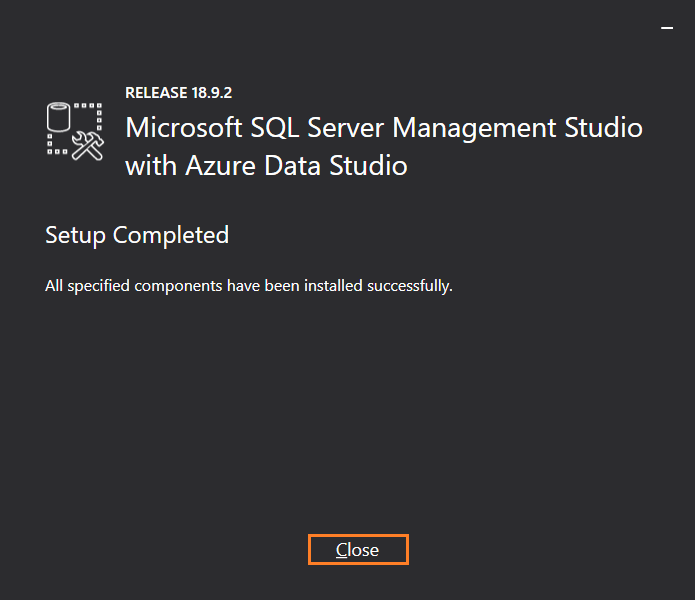Click the Setup Completed heading

(137, 235)
